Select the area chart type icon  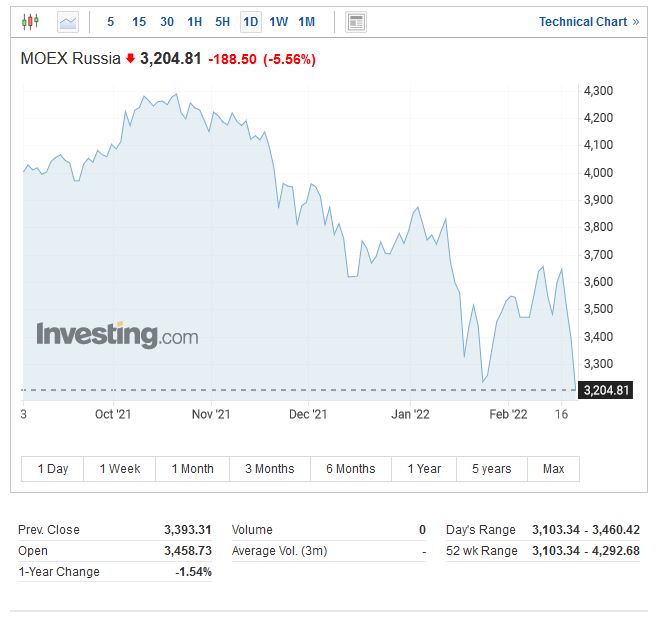pyautogui.click(x=67, y=21)
